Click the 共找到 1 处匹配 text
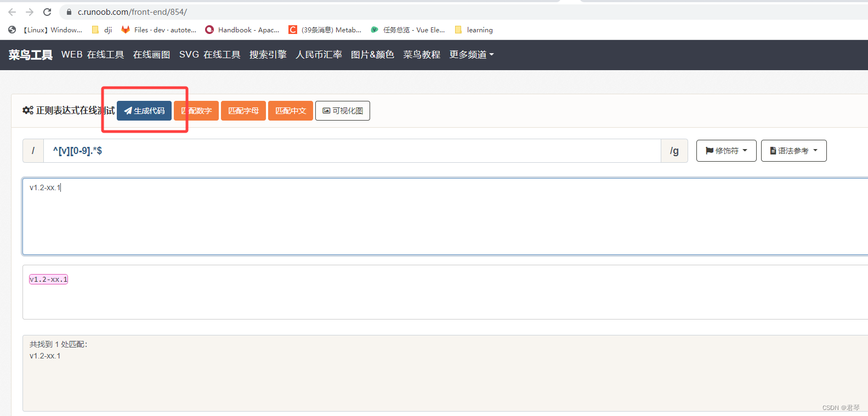The image size is (868, 416). (58, 344)
